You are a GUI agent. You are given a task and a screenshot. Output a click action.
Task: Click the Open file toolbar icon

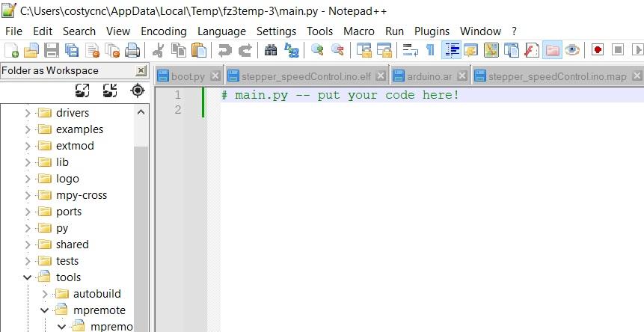click(31, 50)
